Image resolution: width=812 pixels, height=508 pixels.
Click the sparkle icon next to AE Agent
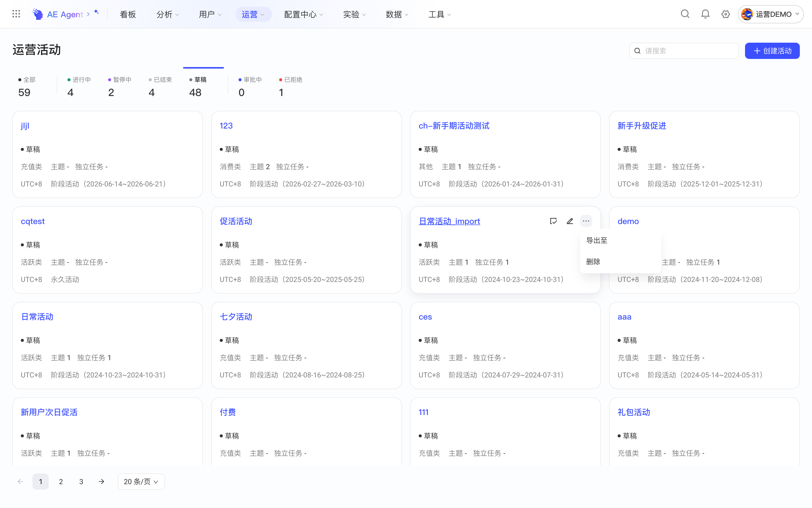point(96,12)
